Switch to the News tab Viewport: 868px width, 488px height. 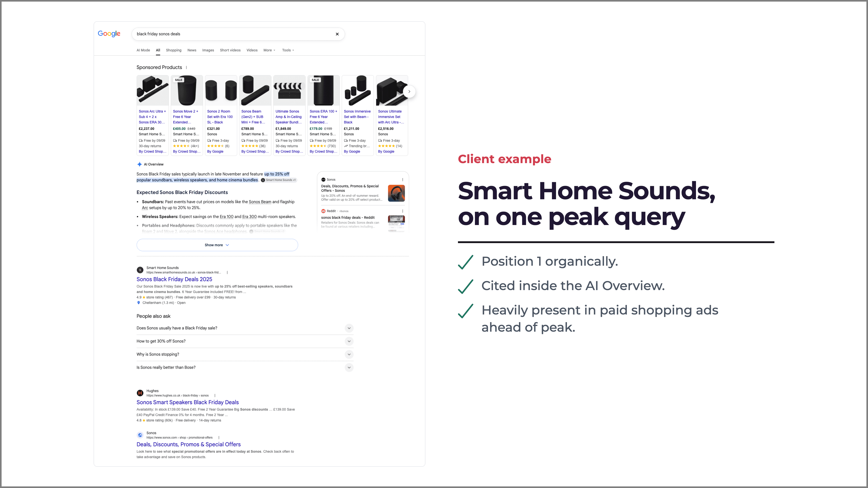[192, 50]
